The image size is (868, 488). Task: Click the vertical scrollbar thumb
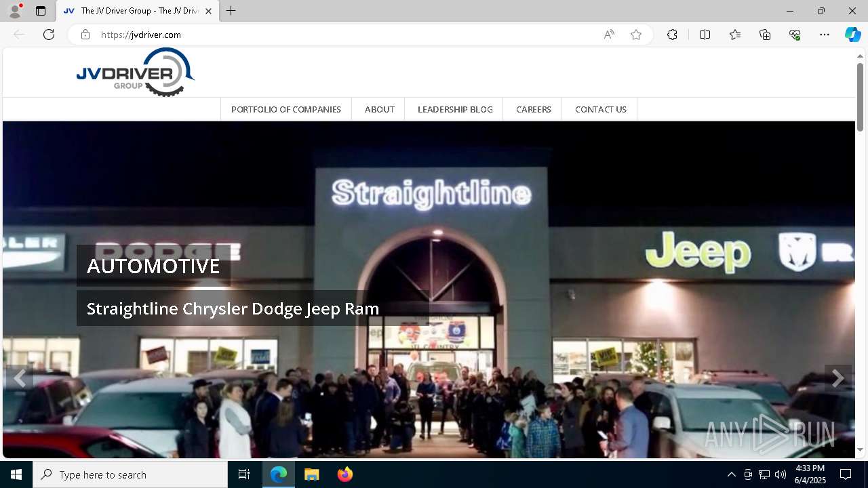pos(860,96)
